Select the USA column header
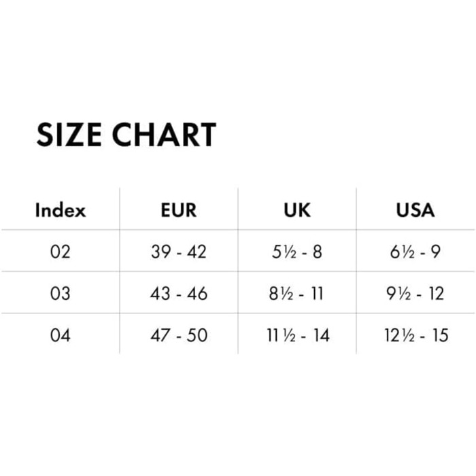Image resolution: width=476 pixels, height=476 pixels. [415, 210]
